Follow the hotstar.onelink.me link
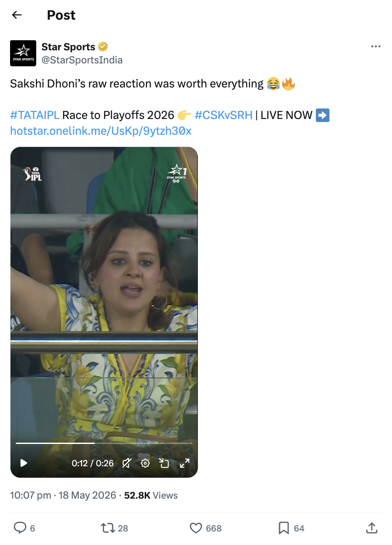Image resolution: width=392 pixels, height=545 pixels. (101, 131)
